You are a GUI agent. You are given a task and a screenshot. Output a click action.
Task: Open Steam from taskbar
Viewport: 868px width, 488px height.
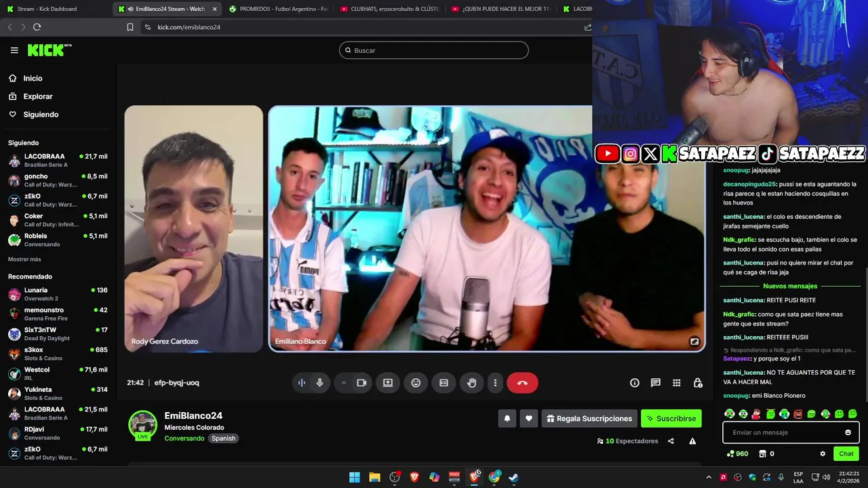(514, 477)
